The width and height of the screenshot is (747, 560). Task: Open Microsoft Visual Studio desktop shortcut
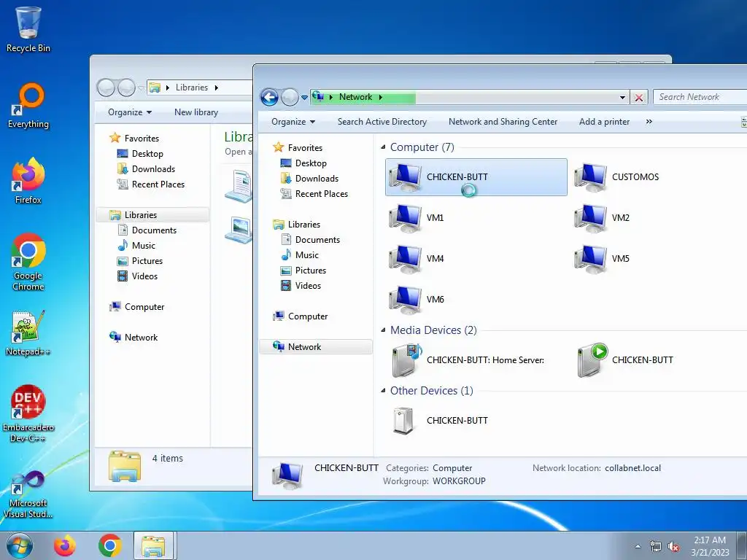(28, 494)
